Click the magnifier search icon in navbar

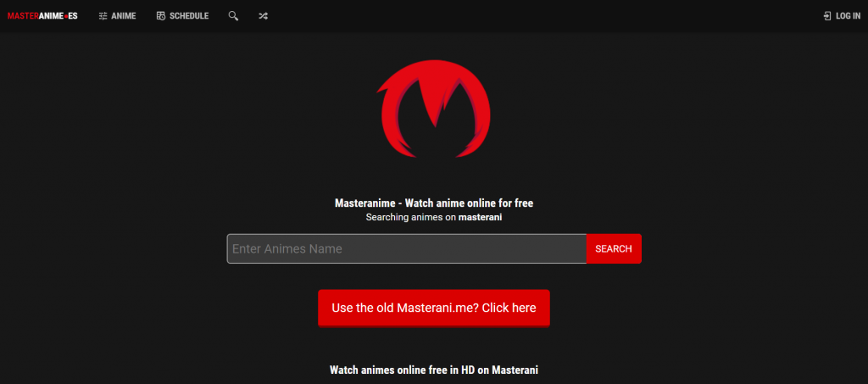pyautogui.click(x=233, y=16)
